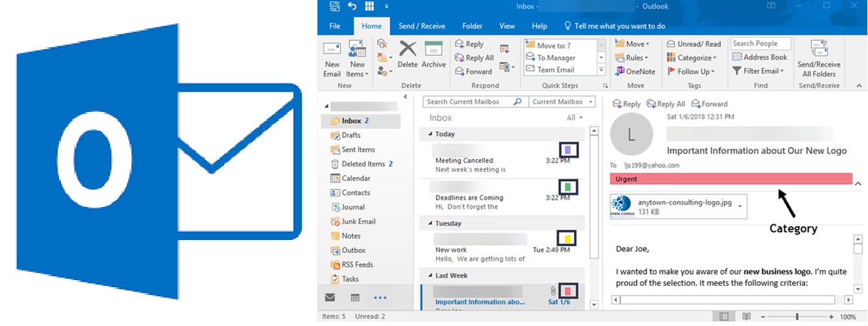The image size is (868, 326).
Task: Open the Deadlines are Coming email
Action: (x=503, y=196)
